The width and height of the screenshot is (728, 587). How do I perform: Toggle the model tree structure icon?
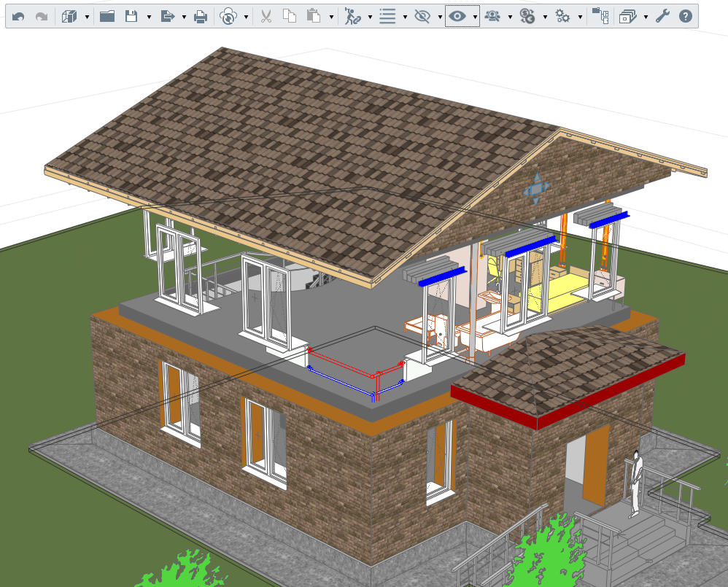click(x=600, y=17)
